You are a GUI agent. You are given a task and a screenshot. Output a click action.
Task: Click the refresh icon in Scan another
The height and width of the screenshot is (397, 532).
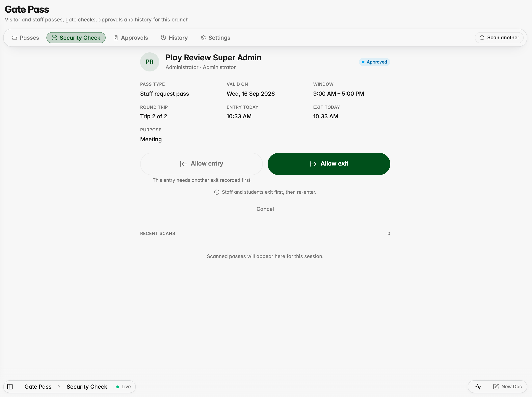[x=482, y=38]
